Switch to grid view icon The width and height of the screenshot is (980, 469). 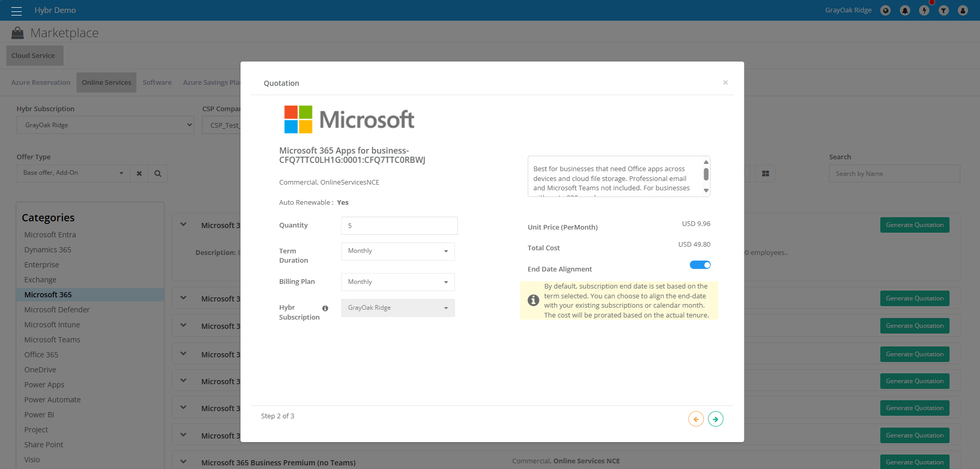[x=766, y=174]
